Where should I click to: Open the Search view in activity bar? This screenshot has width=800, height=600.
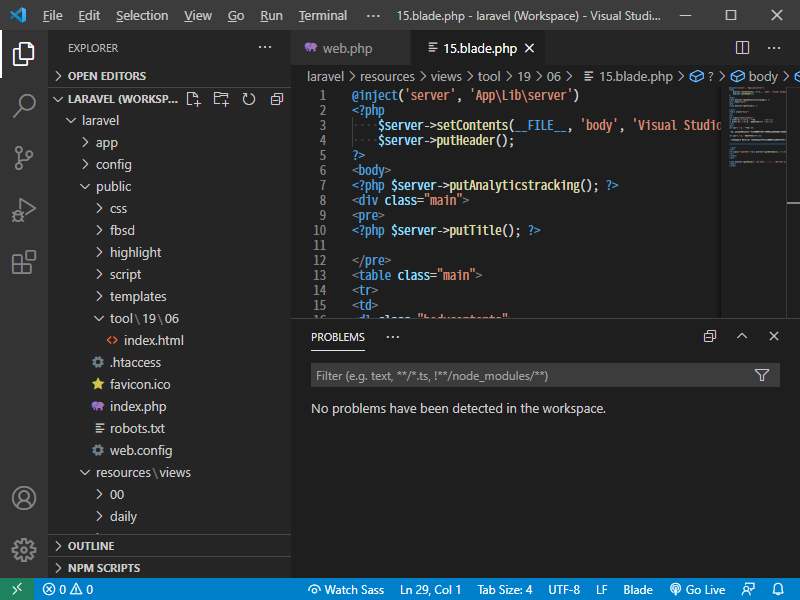pos(24,106)
